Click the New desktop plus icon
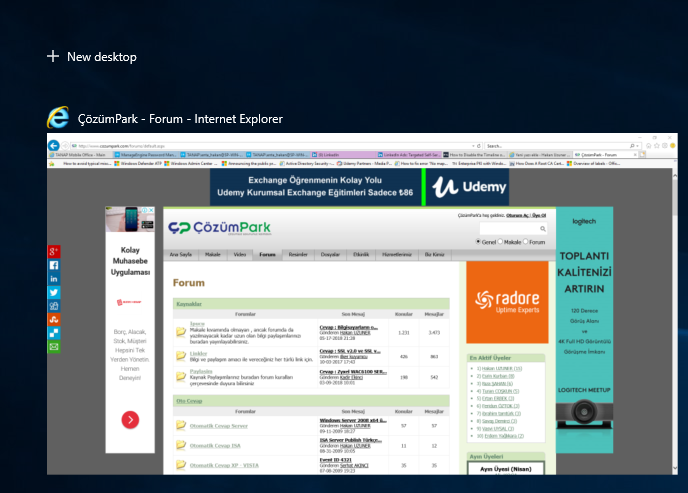This screenshot has height=493, width=688. 53,56
